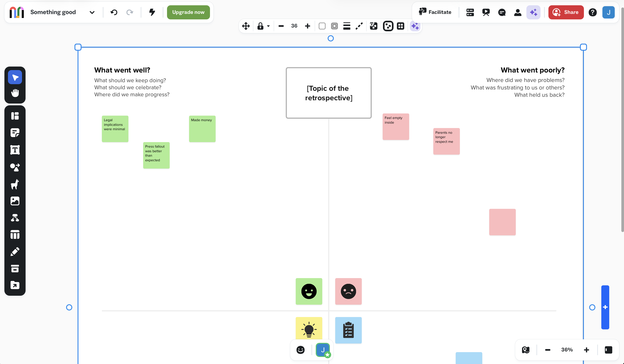Expand the board name chevron menu
Viewport: 624px width, 364px height.
(x=92, y=12)
